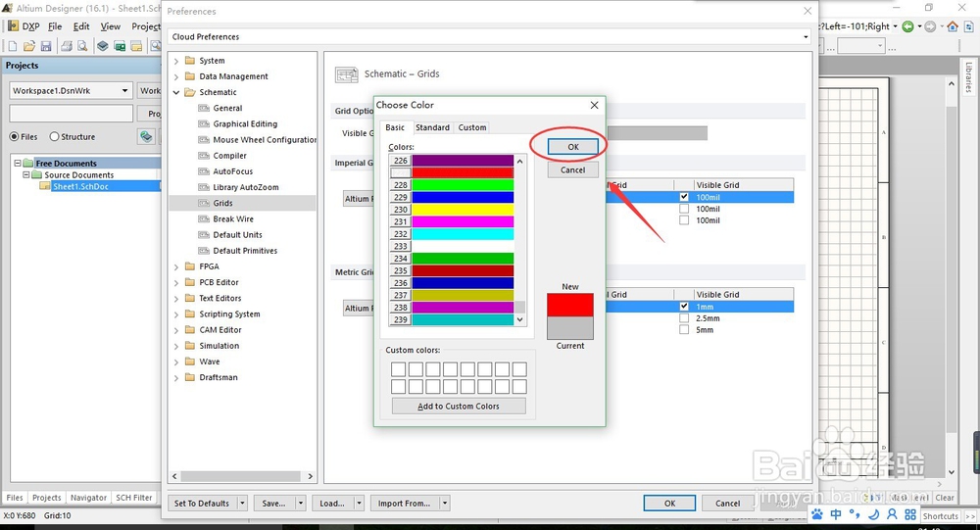The height and width of the screenshot is (530, 980).
Task: Select green color number 228
Action: (x=463, y=185)
